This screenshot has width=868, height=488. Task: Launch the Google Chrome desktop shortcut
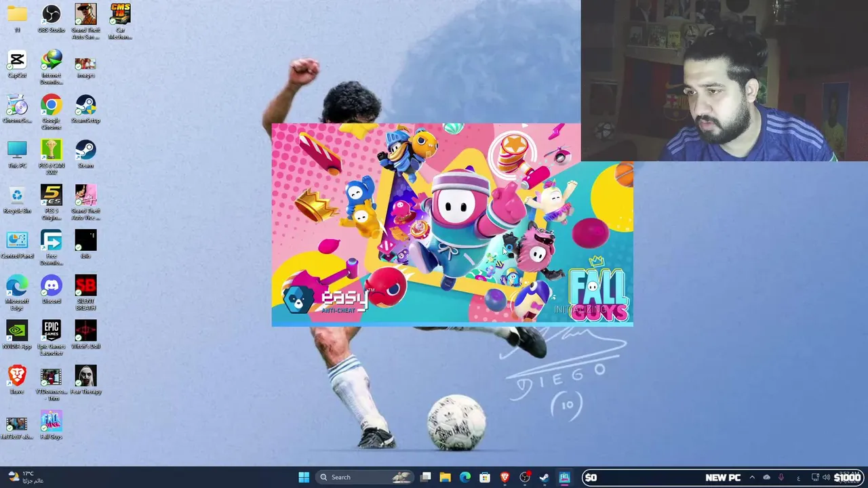point(52,112)
